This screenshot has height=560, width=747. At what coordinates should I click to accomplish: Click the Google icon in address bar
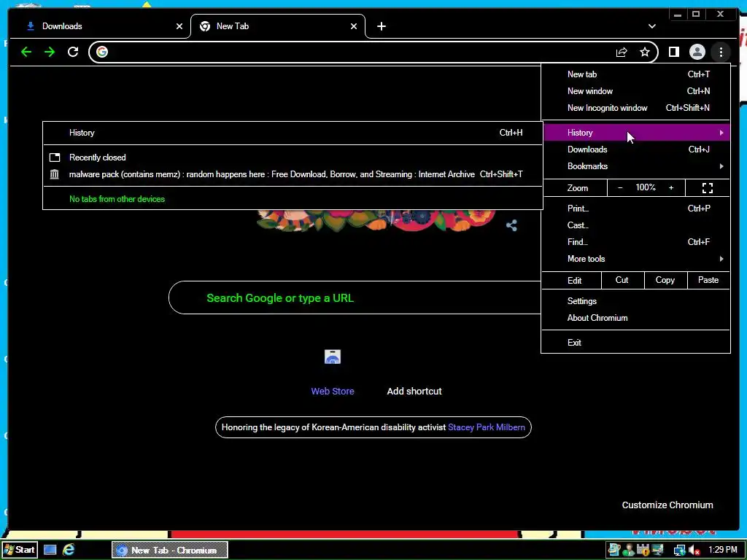click(102, 52)
